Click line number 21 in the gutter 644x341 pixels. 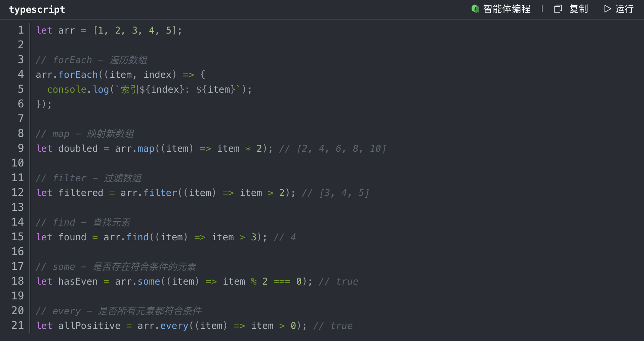coord(17,326)
